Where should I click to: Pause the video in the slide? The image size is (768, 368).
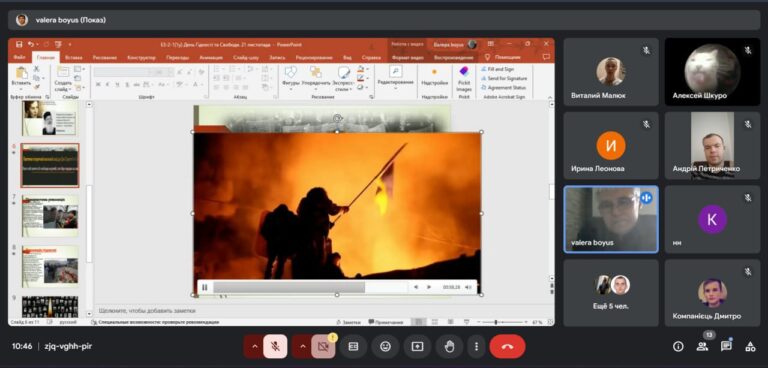205,287
